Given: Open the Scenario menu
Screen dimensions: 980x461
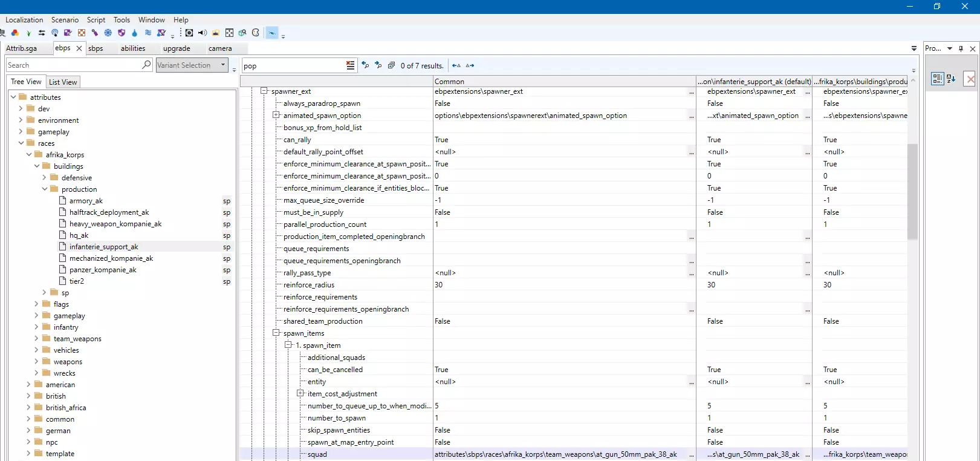Looking at the screenshot, I should [65, 20].
